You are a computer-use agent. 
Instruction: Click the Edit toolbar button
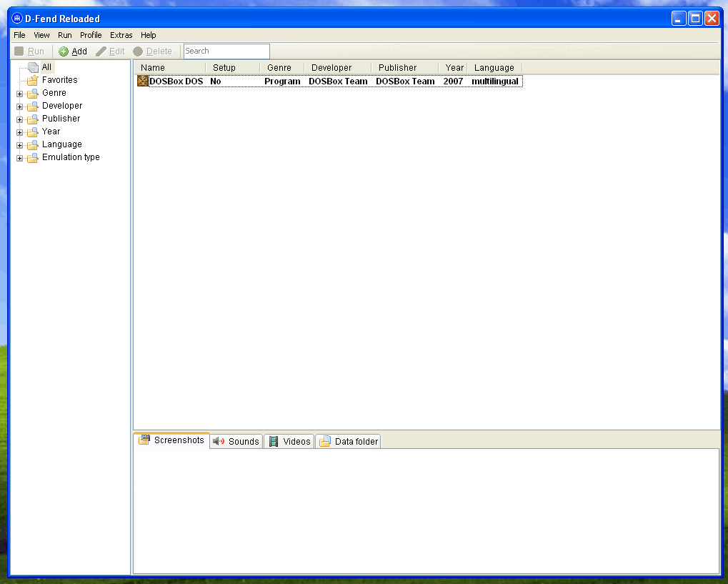(x=110, y=51)
